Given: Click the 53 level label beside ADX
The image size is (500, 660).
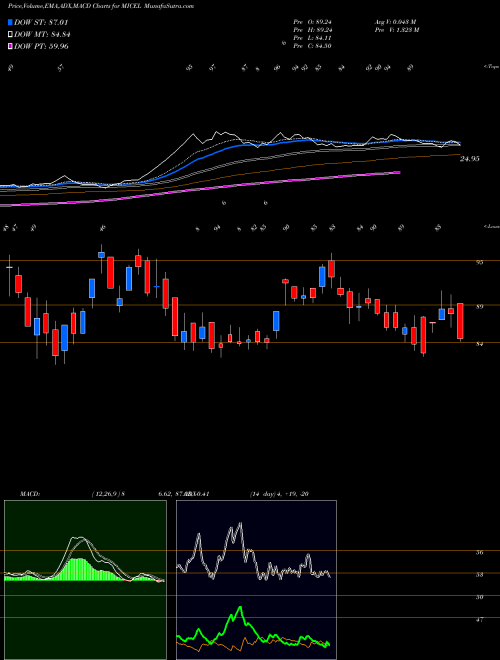Looking at the screenshot, I should coord(479,575).
